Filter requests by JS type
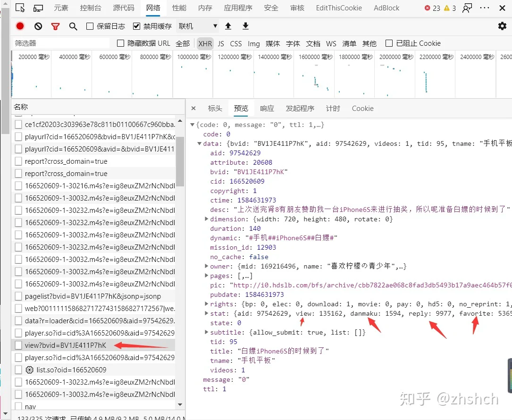Screen dimensions: 512x420 click(x=221, y=43)
